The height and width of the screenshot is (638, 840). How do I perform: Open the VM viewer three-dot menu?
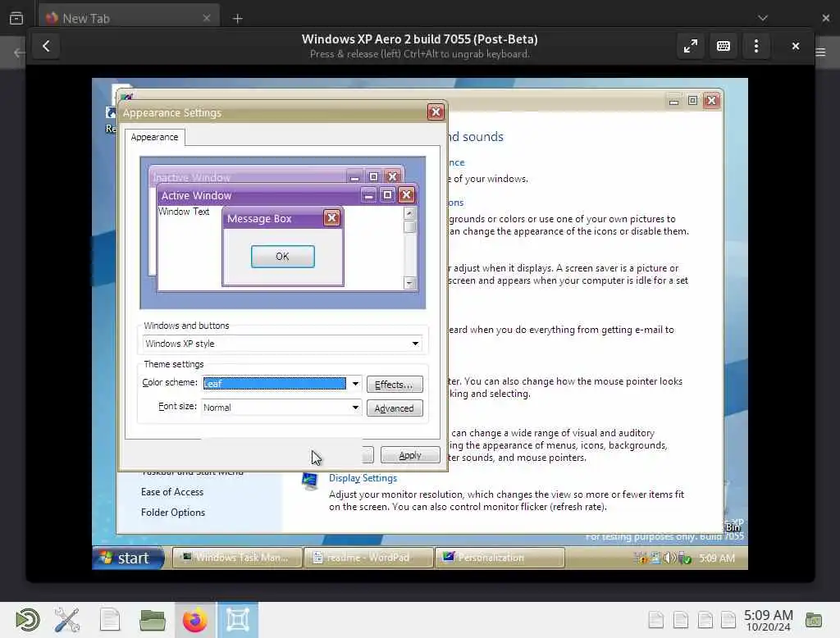pyautogui.click(x=756, y=46)
